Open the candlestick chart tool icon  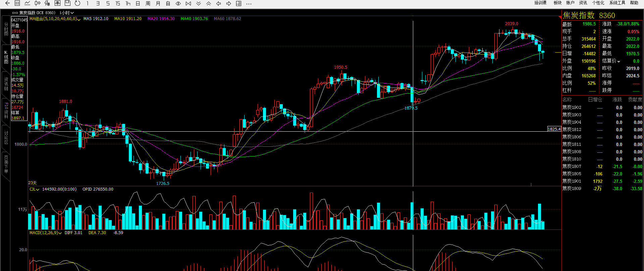point(37,3)
